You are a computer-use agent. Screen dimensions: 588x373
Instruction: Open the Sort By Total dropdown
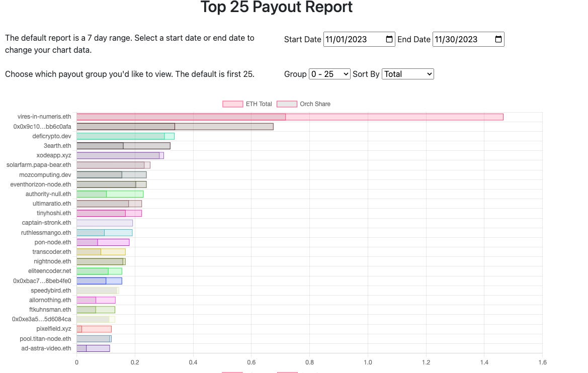coord(407,74)
